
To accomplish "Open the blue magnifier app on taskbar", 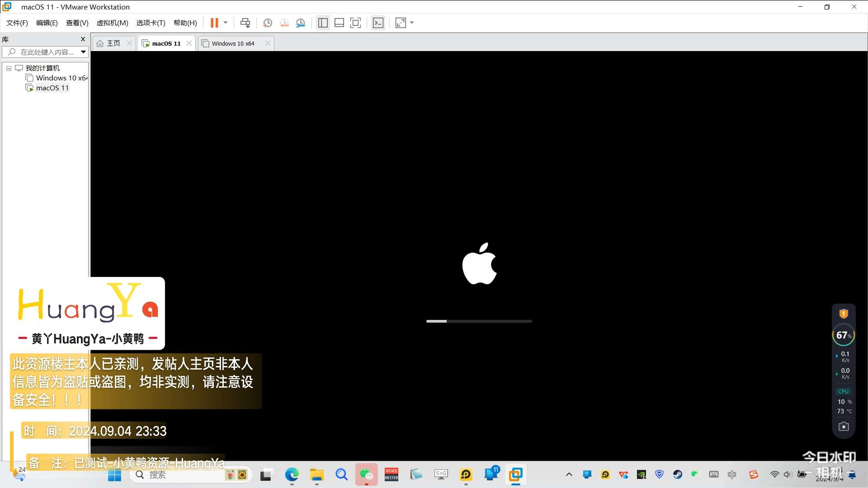I will tap(341, 475).
